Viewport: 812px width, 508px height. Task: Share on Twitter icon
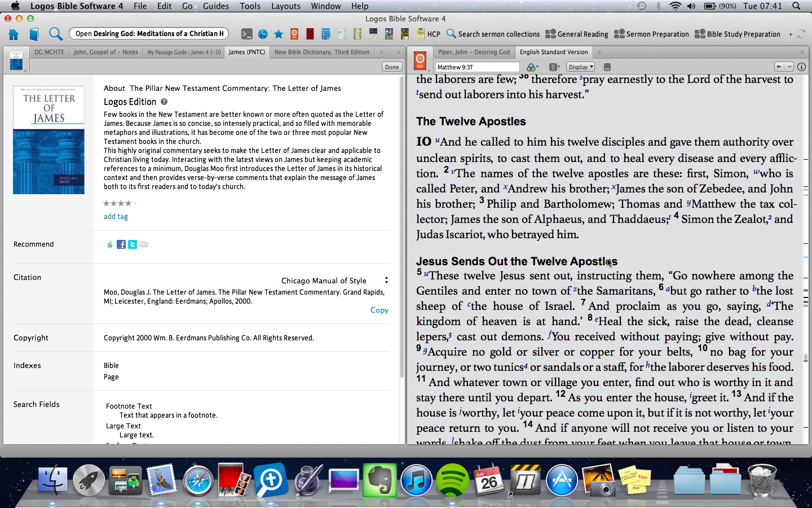point(133,244)
